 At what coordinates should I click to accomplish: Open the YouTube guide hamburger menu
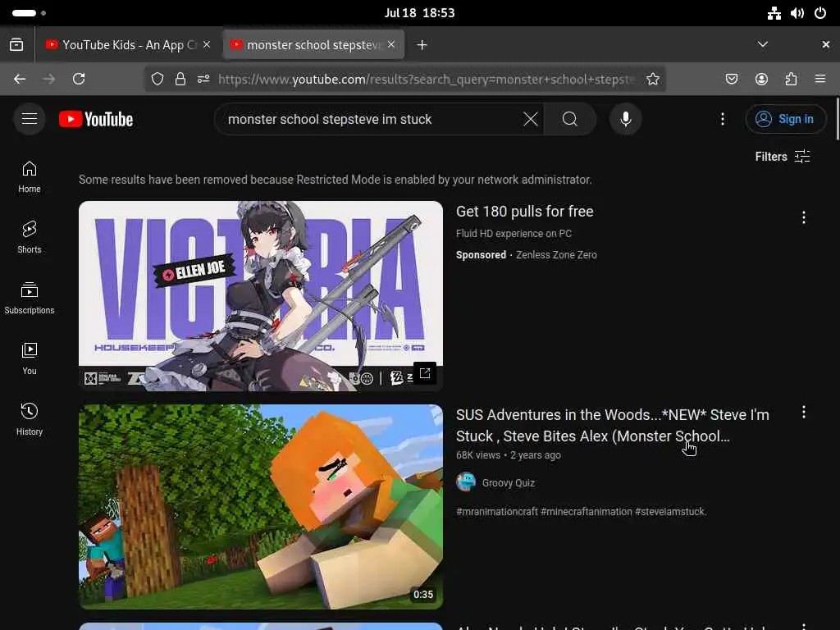(30, 118)
